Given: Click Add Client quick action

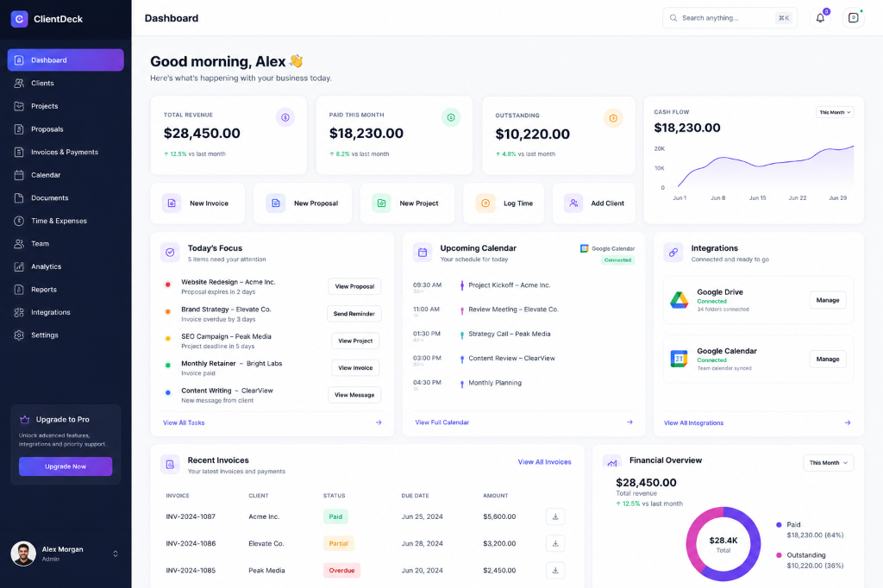Looking at the screenshot, I should click(x=593, y=203).
